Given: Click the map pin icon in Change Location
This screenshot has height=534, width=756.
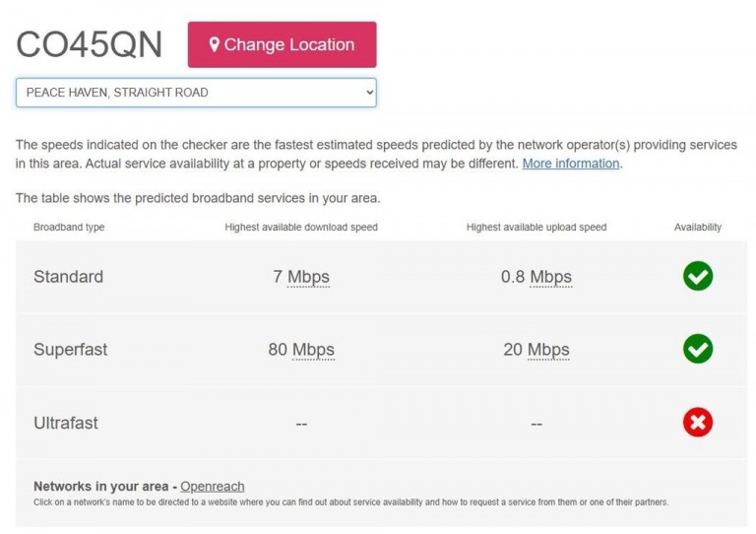Looking at the screenshot, I should [215, 44].
